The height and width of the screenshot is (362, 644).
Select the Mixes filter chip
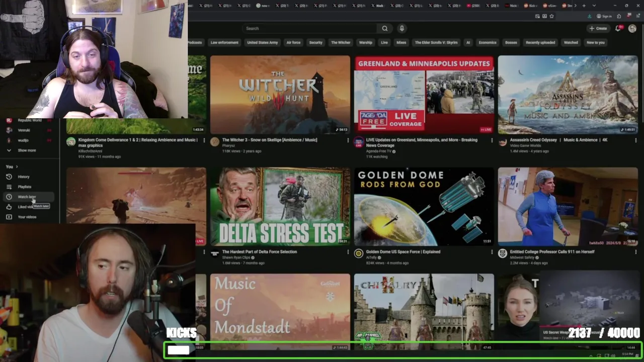pyautogui.click(x=401, y=43)
